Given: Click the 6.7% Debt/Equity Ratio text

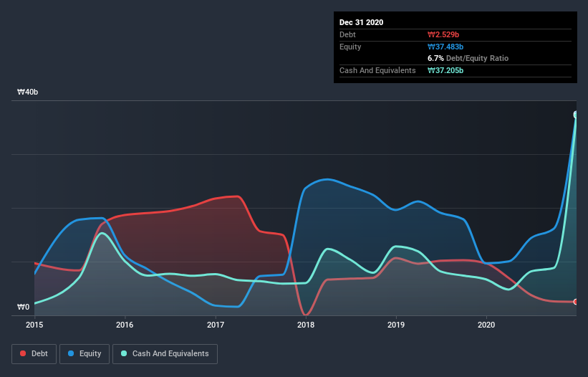Looking at the screenshot, I should (468, 58).
